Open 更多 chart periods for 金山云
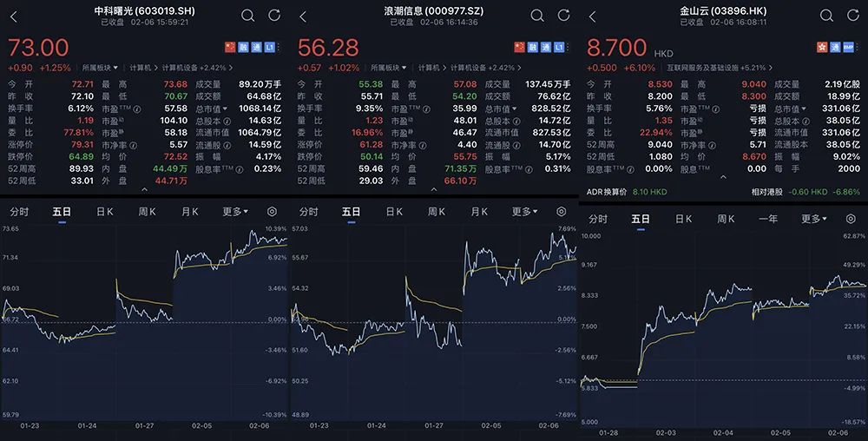This screenshot has height=441, width=868. click(814, 219)
